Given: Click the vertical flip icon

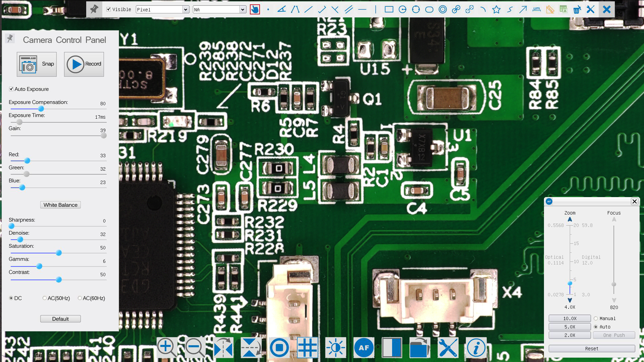Looking at the screenshot, I should [251, 348].
